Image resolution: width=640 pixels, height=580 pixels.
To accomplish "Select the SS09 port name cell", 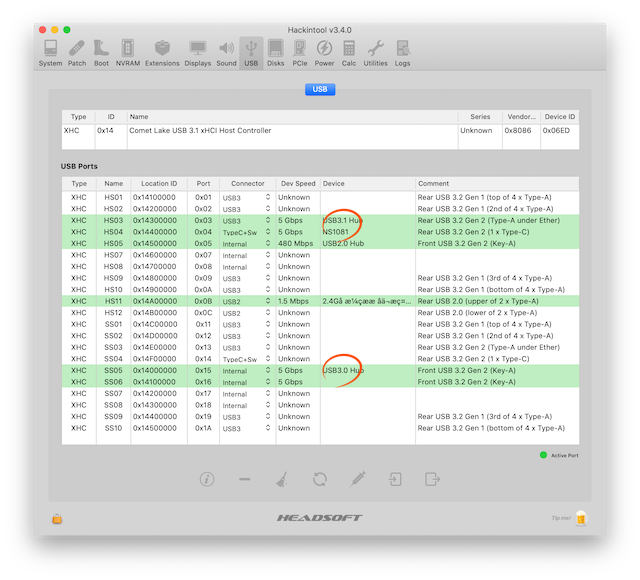I will tap(113, 417).
